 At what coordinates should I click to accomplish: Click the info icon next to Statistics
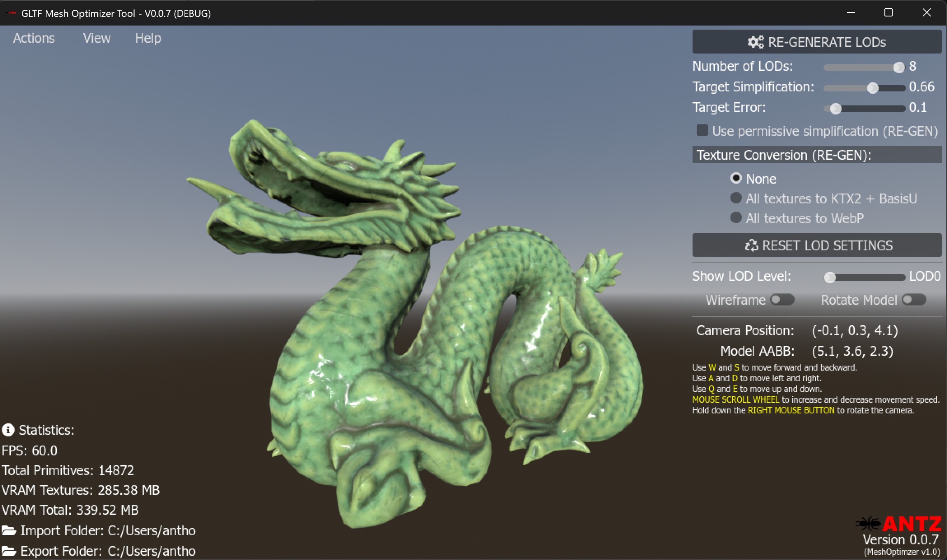[x=8, y=430]
